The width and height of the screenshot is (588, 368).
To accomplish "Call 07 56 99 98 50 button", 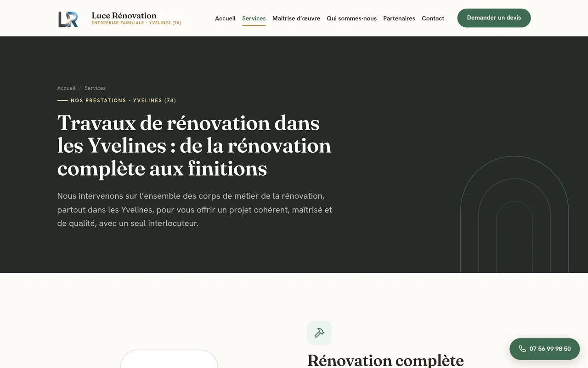I will click(544, 349).
